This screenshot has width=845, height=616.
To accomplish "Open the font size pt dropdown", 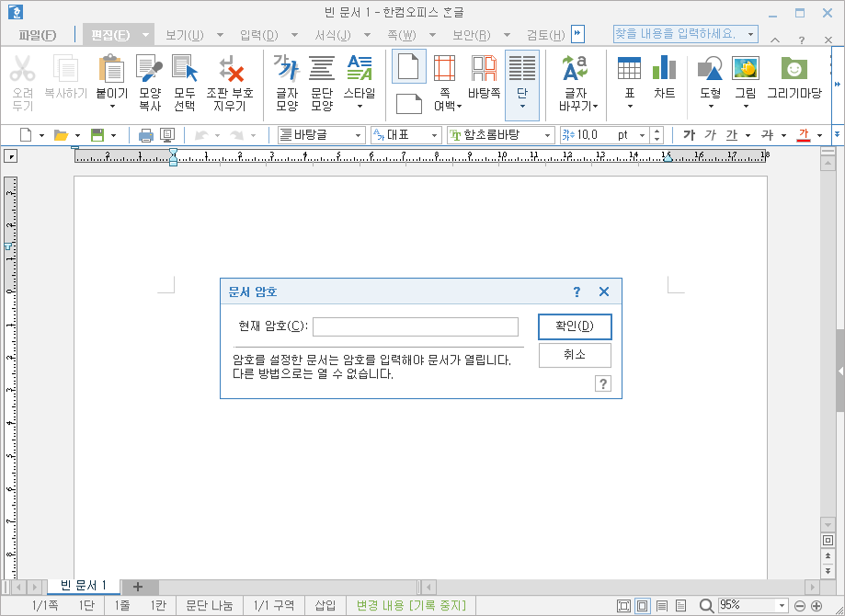I will (x=642, y=135).
